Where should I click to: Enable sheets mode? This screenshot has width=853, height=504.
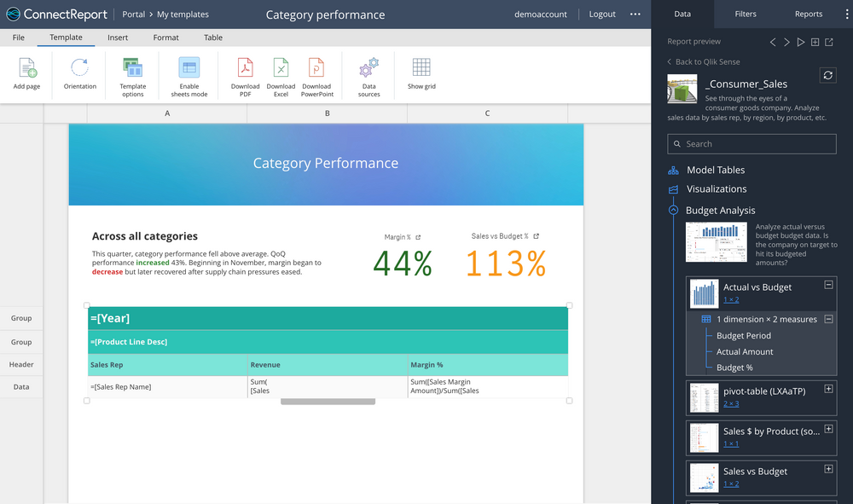tap(188, 75)
